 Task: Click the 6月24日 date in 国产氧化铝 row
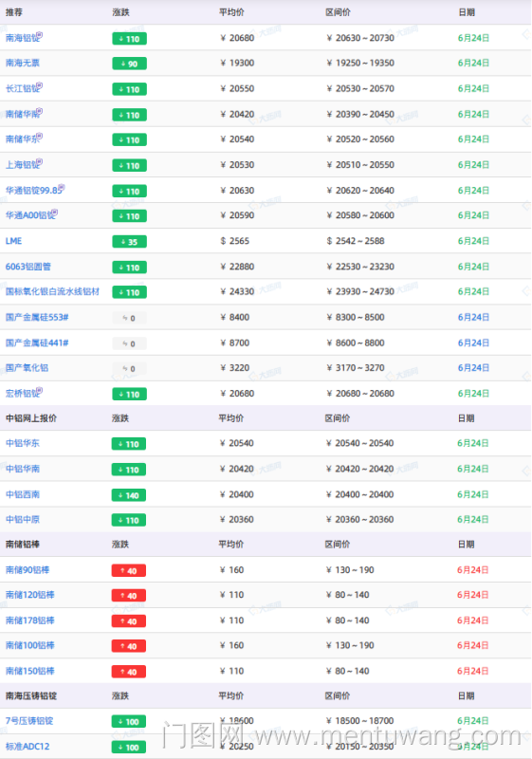[x=473, y=368]
